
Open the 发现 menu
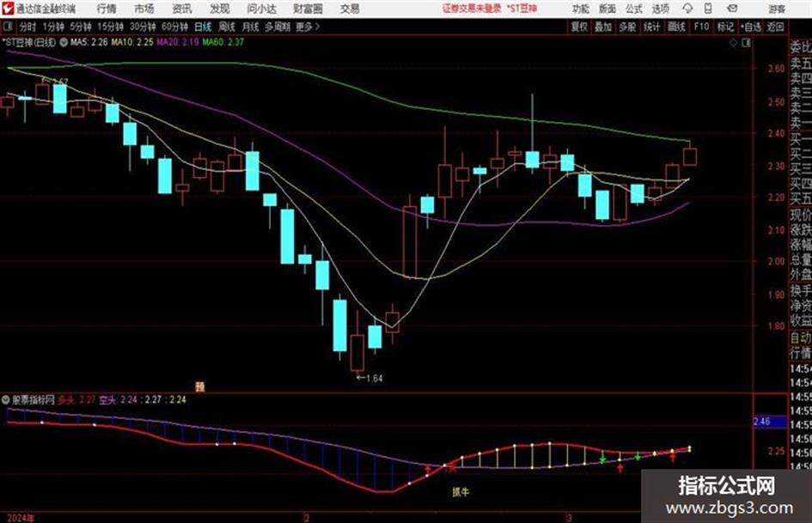click(220, 9)
